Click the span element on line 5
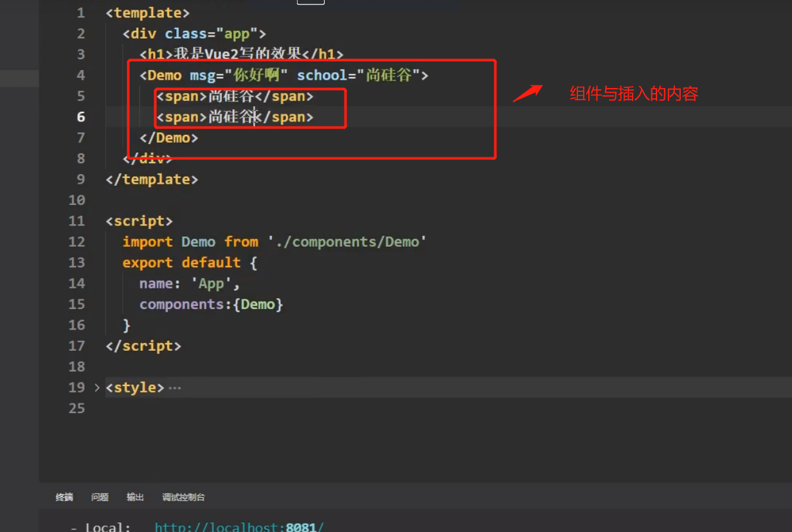This screenshot has width=792, height=532. click(x=235, y=96)
